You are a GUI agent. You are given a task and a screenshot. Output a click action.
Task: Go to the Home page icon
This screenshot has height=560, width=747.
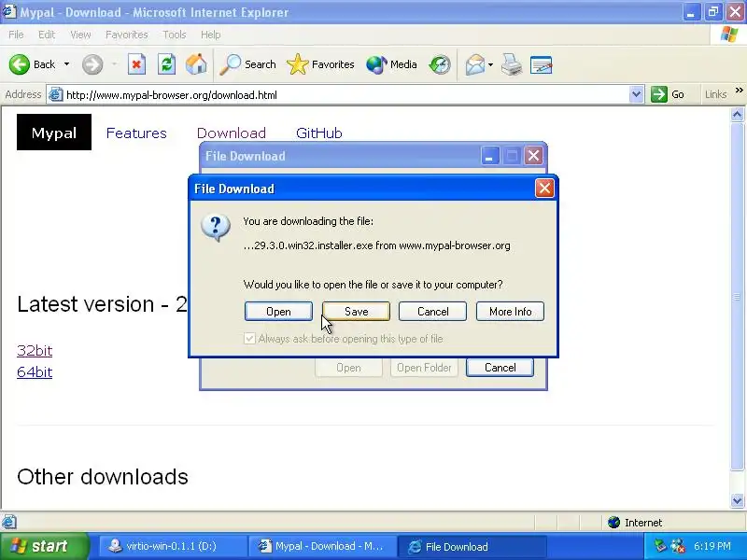pos(196,64)
